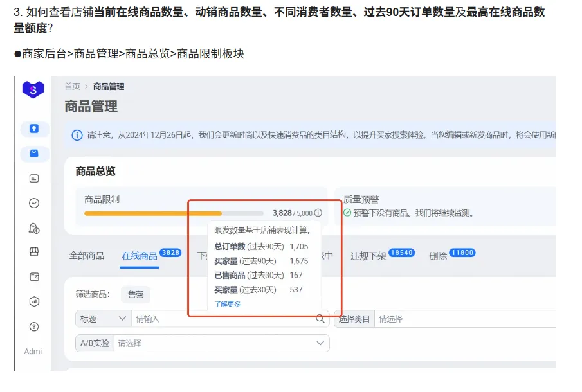Open the 标题 field selector dropdown
The image size is (582, 392).
[x=102, y=318]
